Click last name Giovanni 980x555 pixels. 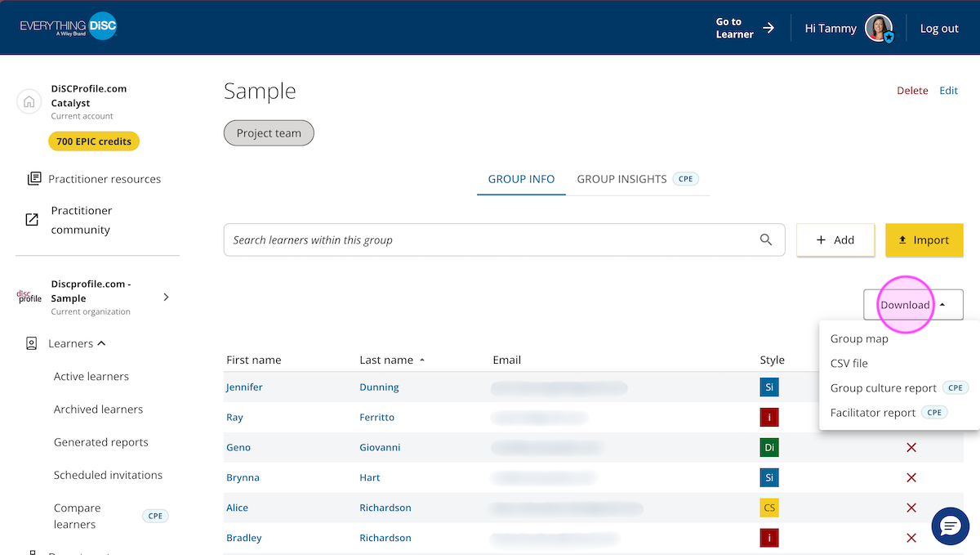coord(380,447)
